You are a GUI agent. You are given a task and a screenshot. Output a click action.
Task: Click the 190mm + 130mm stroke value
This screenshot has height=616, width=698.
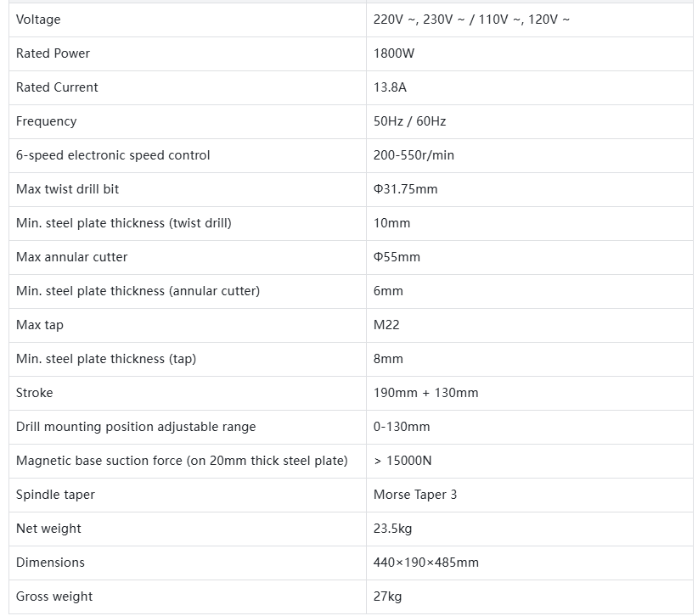[x=425, y=393]
